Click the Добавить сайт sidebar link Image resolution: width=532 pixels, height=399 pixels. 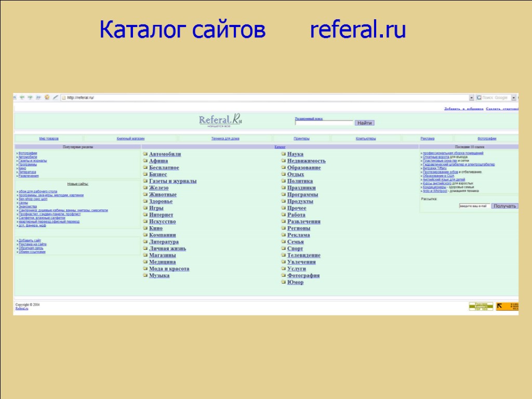click(x=30, y=241)
